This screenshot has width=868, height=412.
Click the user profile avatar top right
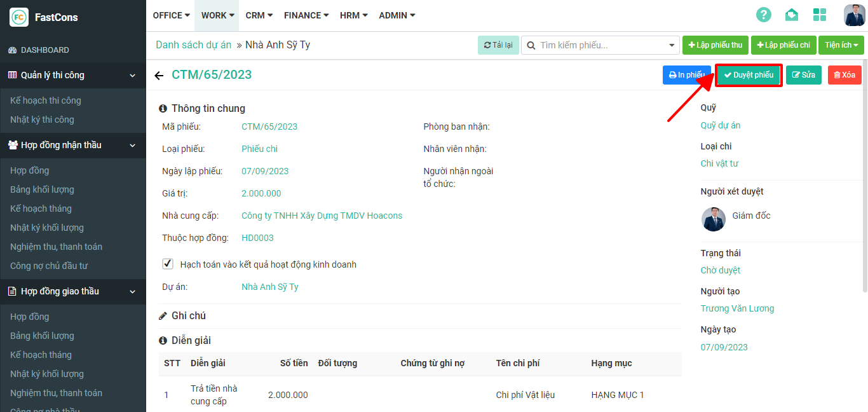pyautogui.click(x=854, y=15)
